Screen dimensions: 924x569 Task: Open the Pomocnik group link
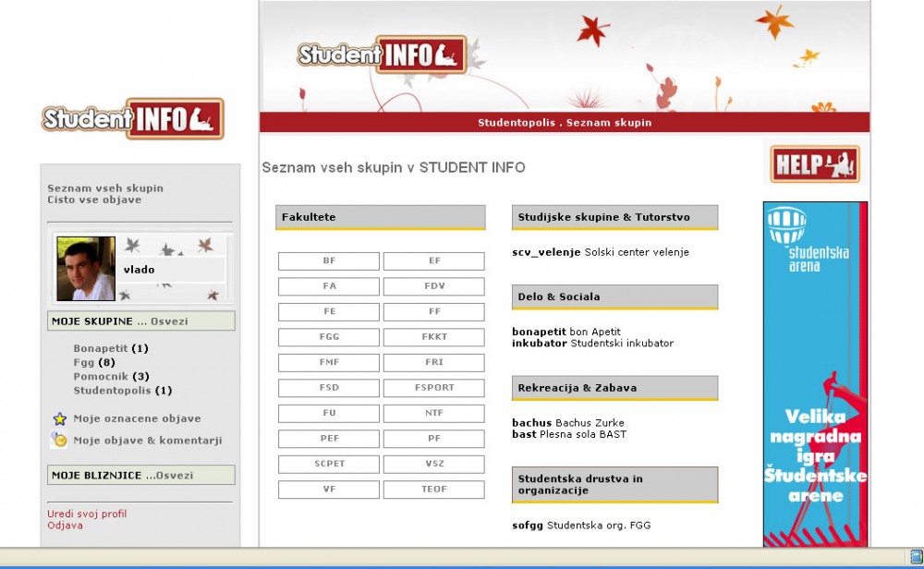[100, 376]
